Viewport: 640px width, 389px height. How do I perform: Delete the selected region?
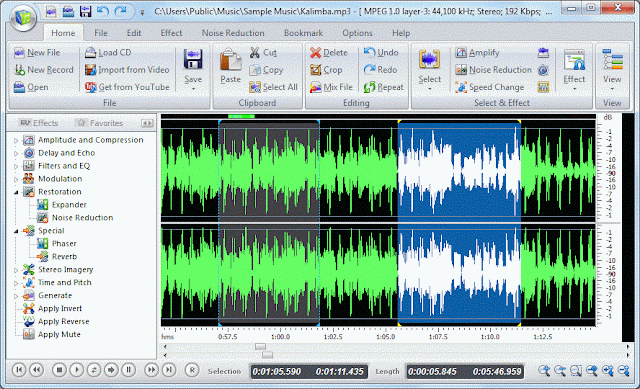click(328, 53)
